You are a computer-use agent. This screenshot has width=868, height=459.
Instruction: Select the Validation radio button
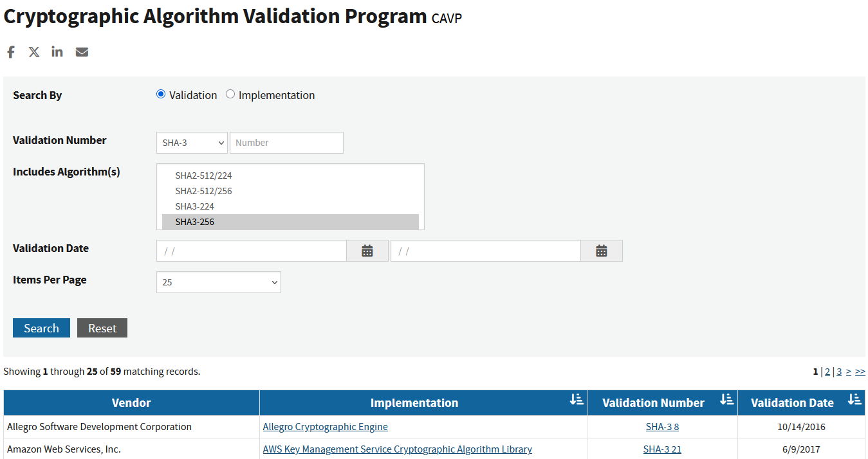click(161, 94)
